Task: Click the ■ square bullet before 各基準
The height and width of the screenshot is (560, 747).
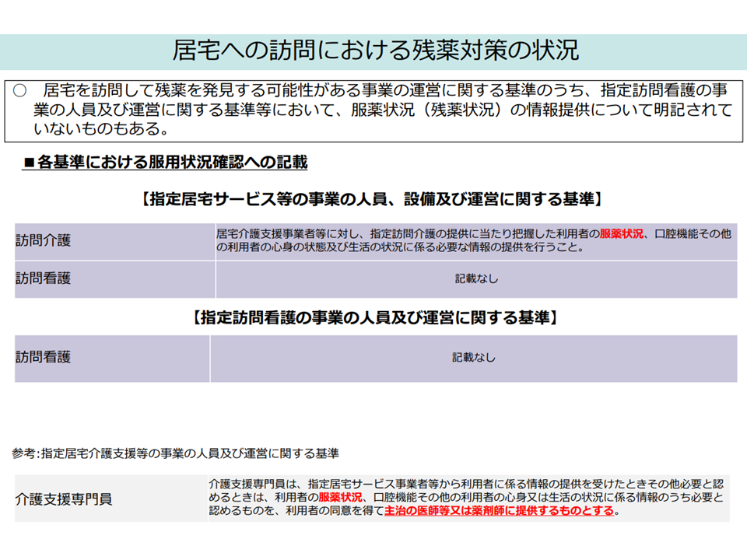Action: click(x=29, y=163)
